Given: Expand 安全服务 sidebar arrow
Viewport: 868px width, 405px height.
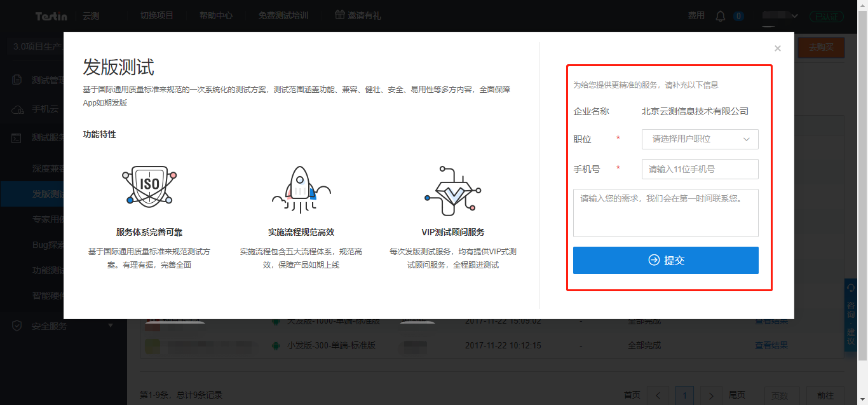Looking at the screenshot, I should pos(111,326).
